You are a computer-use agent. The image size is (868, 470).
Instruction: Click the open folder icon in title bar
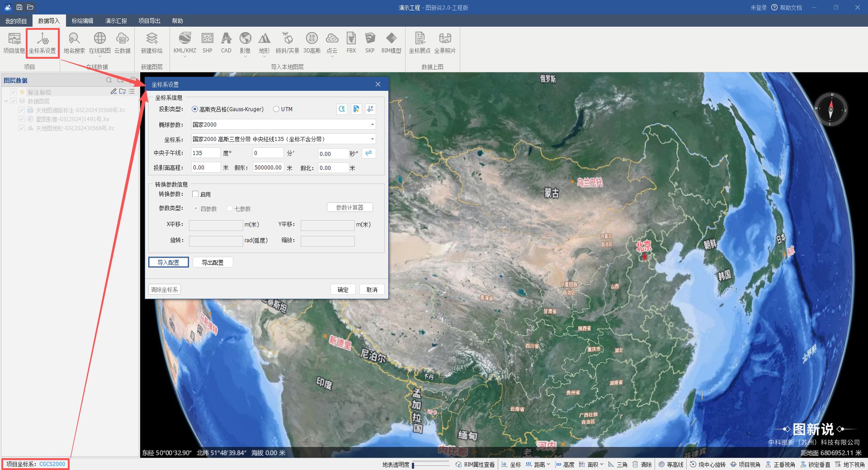pos(30,7)
